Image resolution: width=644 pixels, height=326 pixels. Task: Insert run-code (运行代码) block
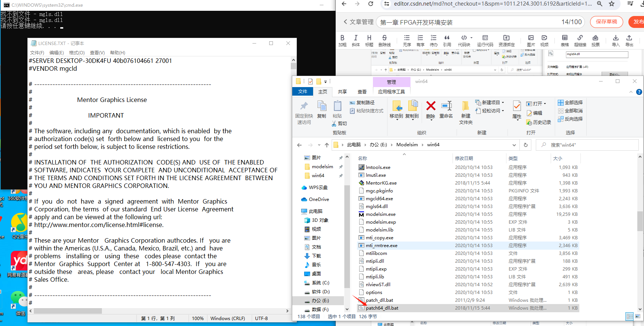[485, 40]
